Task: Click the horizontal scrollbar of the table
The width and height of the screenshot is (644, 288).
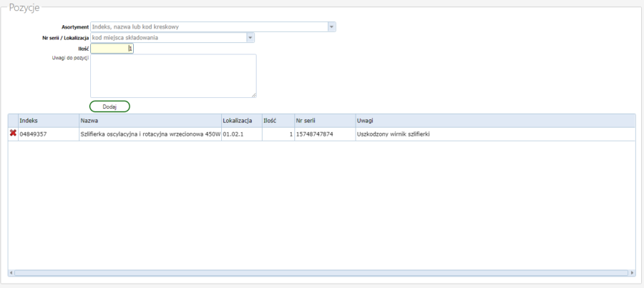Action: [321, 272]
